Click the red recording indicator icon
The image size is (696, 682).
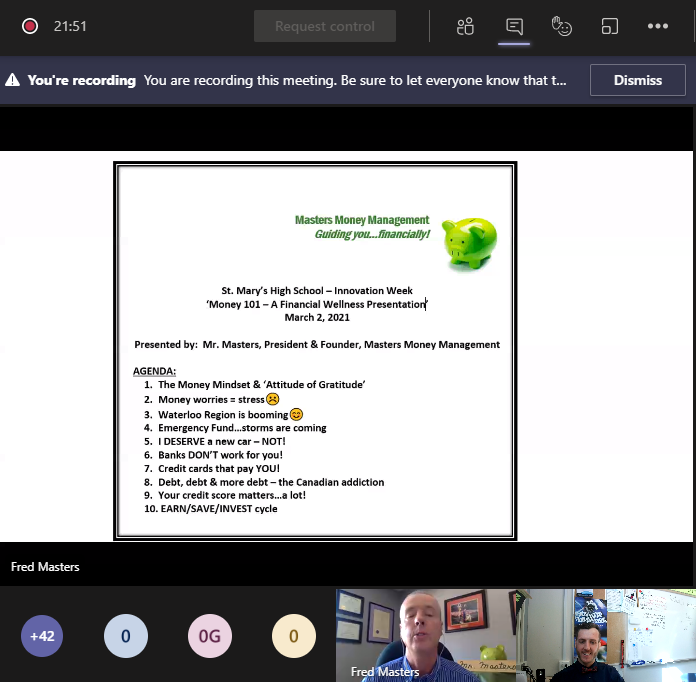pos(30,26)
